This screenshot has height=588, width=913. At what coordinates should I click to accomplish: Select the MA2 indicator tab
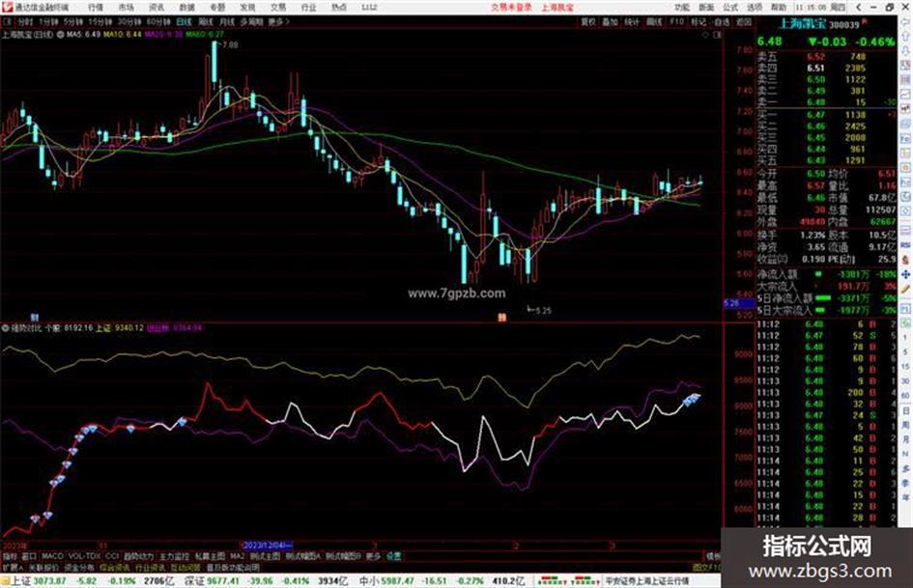[237, 556]
